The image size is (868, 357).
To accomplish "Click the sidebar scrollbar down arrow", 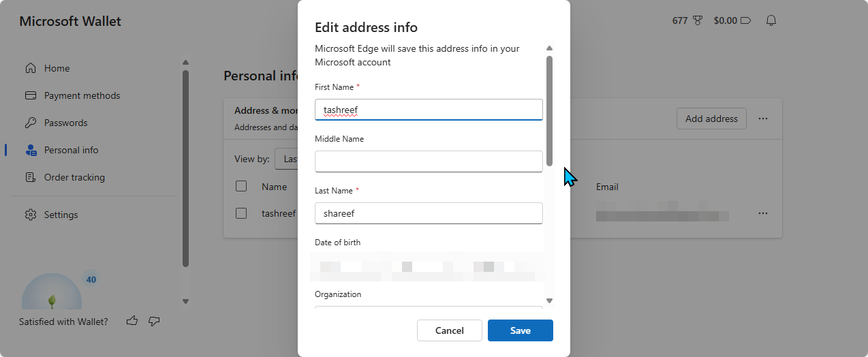I will 185,301.
